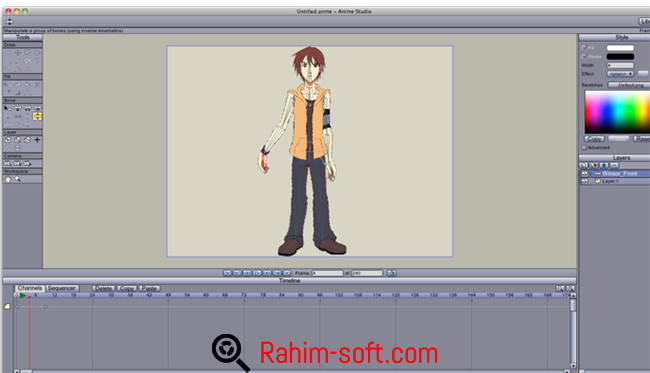
Task: Click the timeline Delete button
Action: coord(104,288)
